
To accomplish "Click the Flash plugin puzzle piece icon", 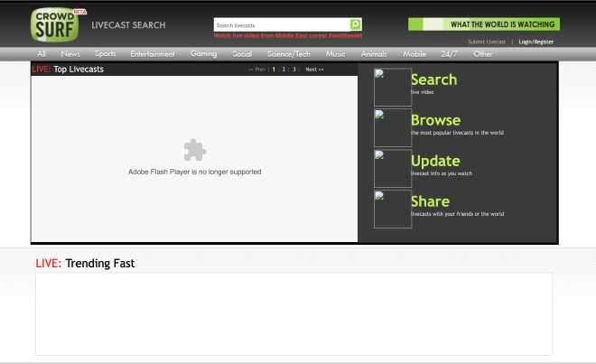I will click(194, 150).
